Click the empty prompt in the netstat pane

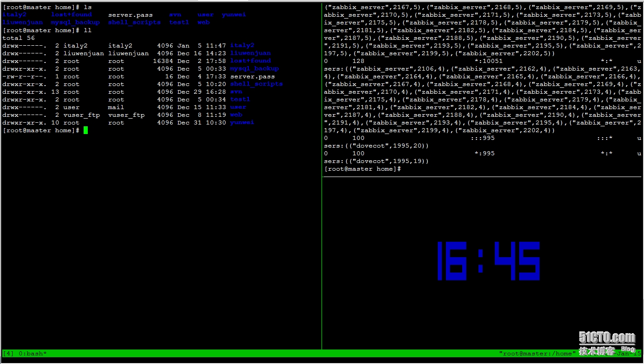(x=363, y=169)
